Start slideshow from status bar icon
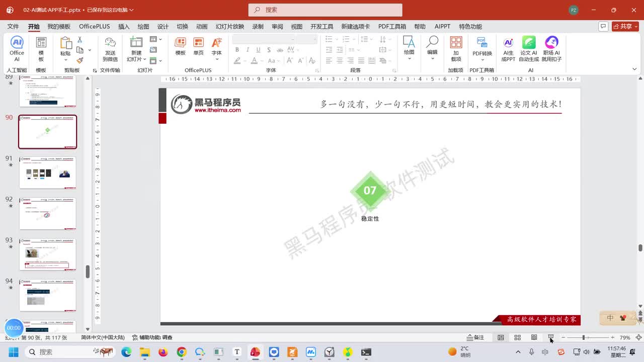This screenshot has height=362, width=644. [551, 337]
